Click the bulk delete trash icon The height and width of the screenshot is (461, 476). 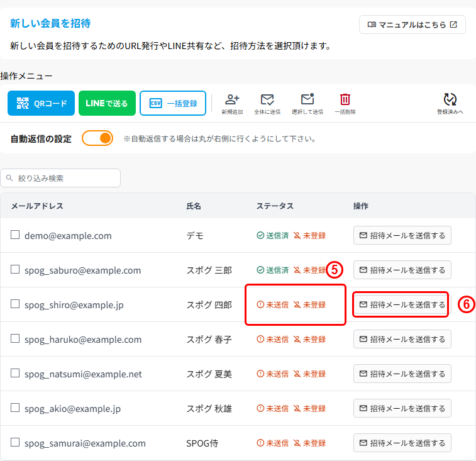pyautogui.click(x=345, y=104)
